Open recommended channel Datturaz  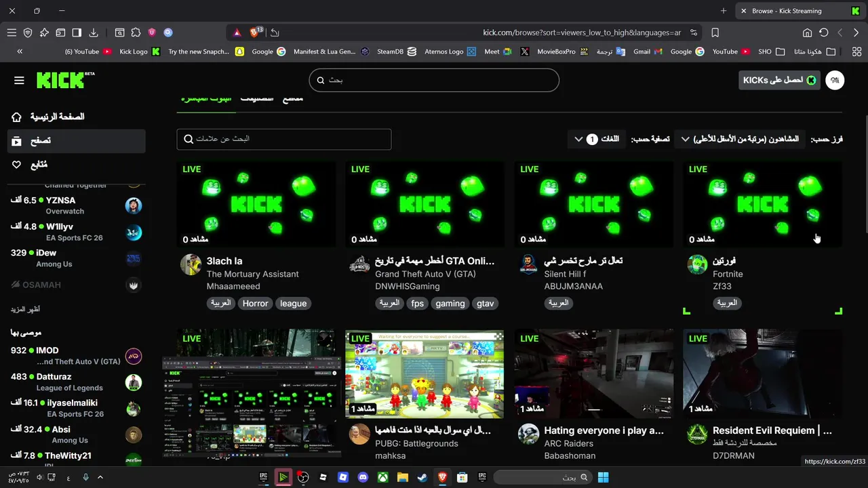click(77, 382)
